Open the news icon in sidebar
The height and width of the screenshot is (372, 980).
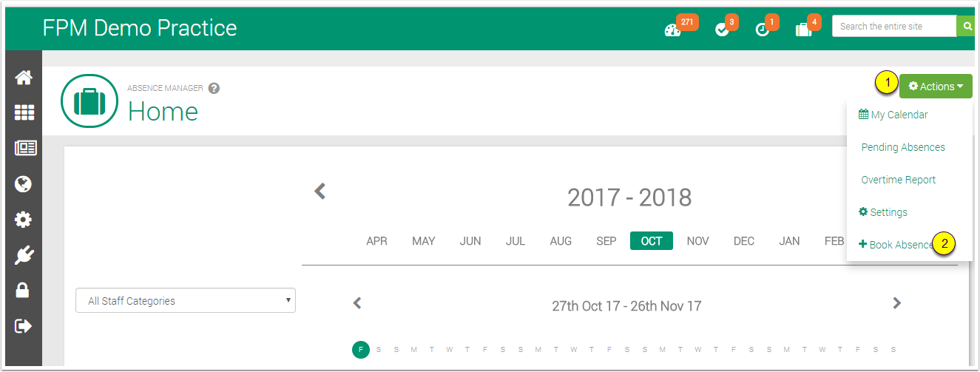[x=24, y=148]
